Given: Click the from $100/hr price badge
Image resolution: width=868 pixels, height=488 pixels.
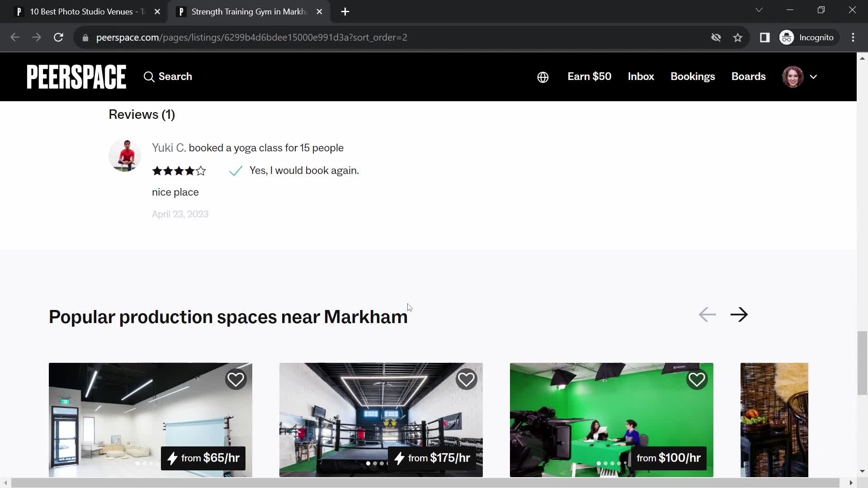Looking at the screenshot, I should tap(669, 458).
